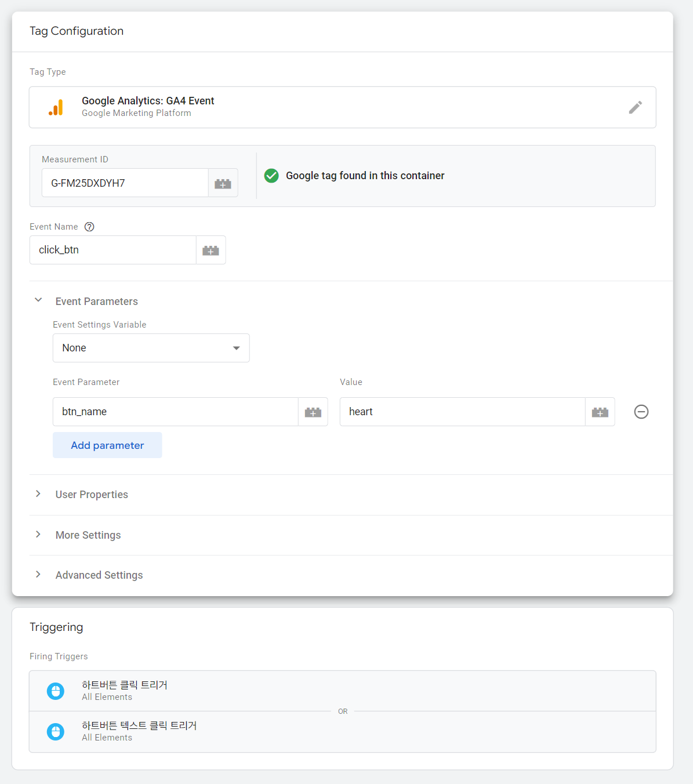Click the 하트버튼 클릭 트리거 trigger icon
693x784 pixels.
pyautogui.click(x=56, y=691)
